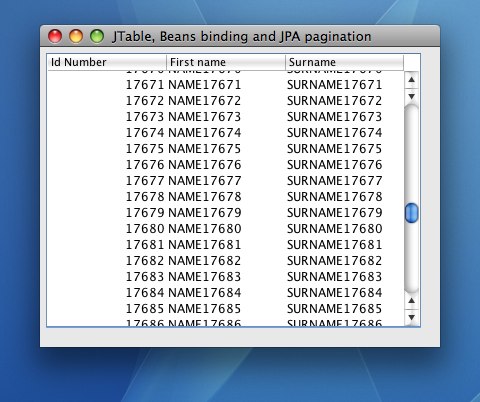Click the Id Number column header

pos(107,62)
